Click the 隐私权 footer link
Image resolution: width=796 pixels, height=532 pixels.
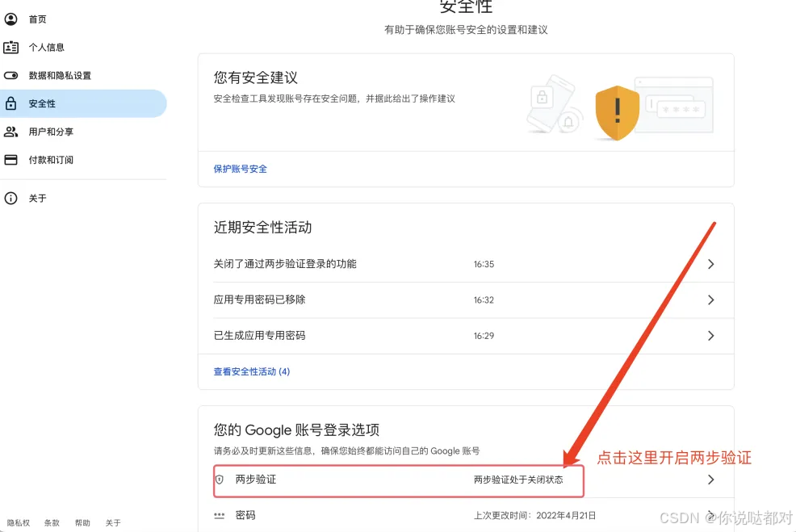pyautogui.click(x=19, y=523)
